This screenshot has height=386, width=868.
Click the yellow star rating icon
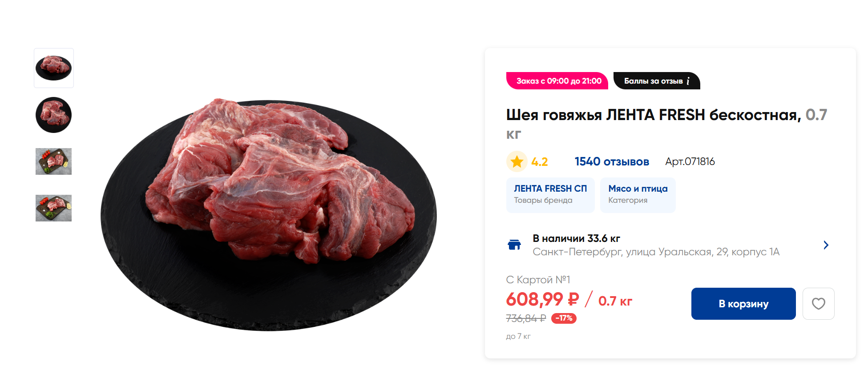pyautogui.click(x=517, y=161)
